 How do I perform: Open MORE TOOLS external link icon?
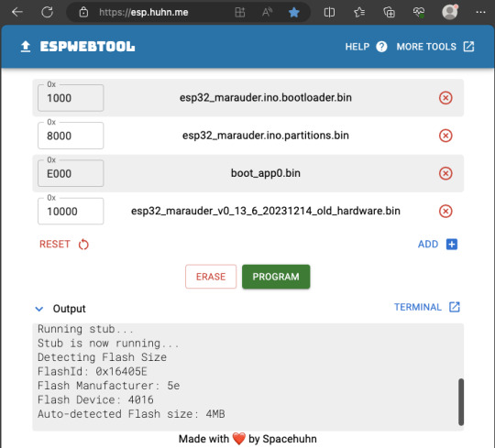(x=468, y=47)
